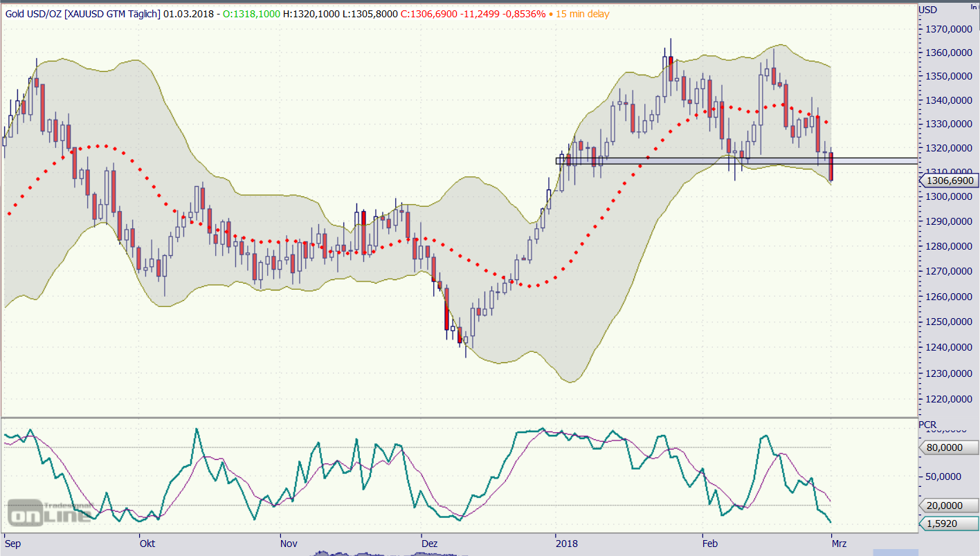Click the Dez label on time axis
Image resolution: width=980 pixels, height=556 pixels.
[428, 544]
